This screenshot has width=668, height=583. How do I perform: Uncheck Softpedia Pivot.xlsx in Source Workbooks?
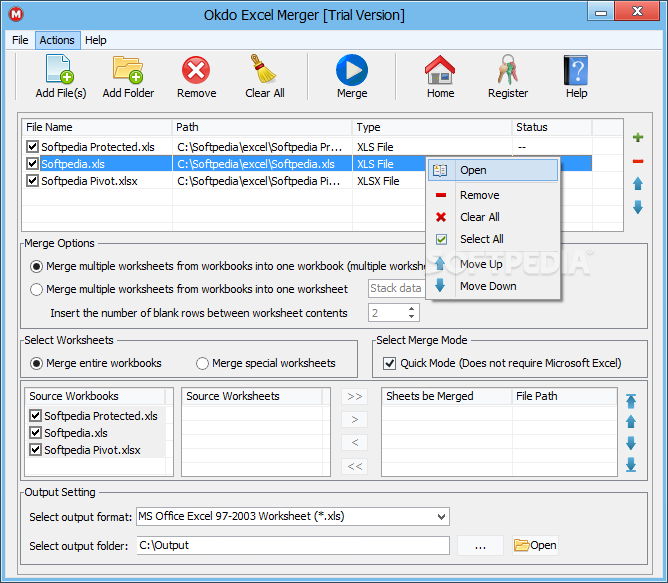coord(35,450)
